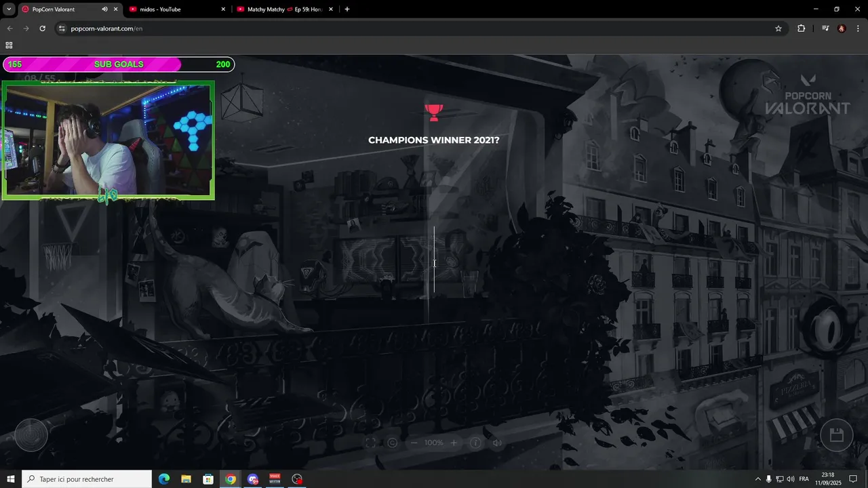Open File Explorer from taskbar
The width and height of the screenshot is (868, 488).
(186, 479)
